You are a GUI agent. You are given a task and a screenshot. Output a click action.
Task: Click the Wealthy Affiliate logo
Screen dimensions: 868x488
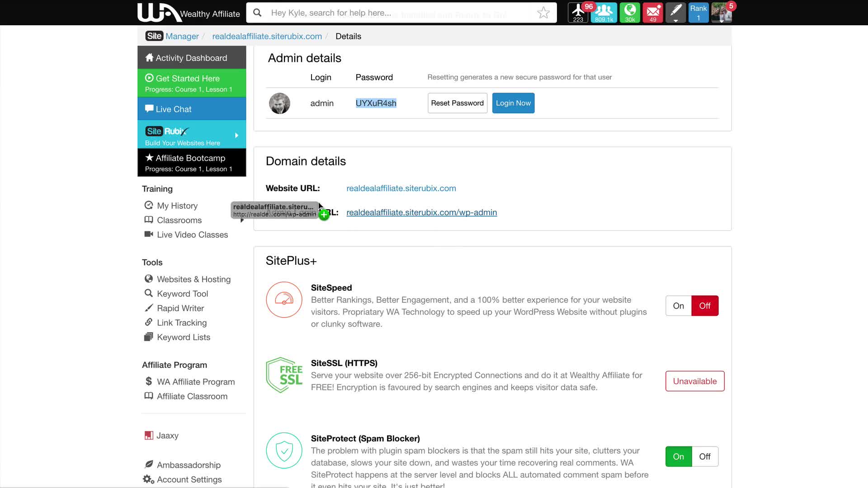pos(189,13)
